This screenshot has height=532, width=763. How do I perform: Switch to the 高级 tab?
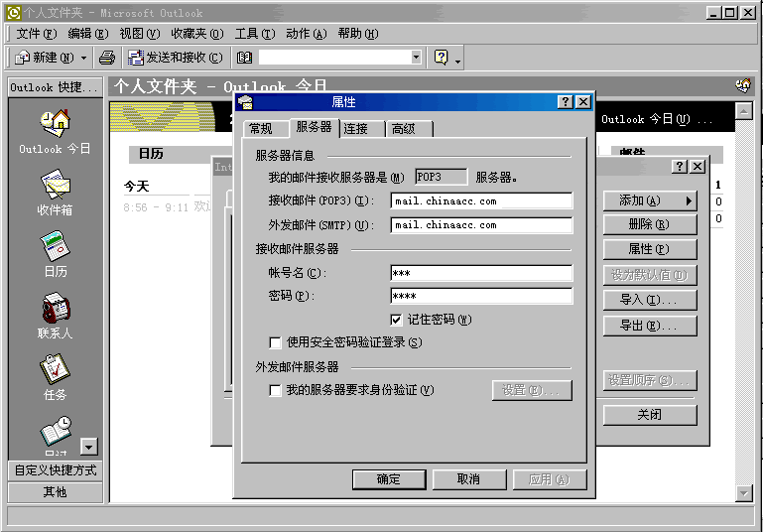pyautogui.click(x=409, y=129)
